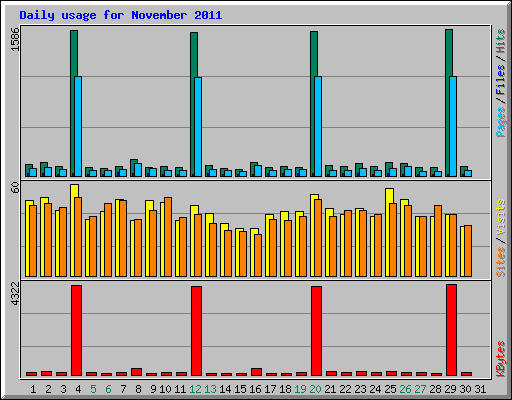Viewport: 512px width, 400px height.
Task: Select the orange sites bar for day 10
Action: (x=168, y=237)
